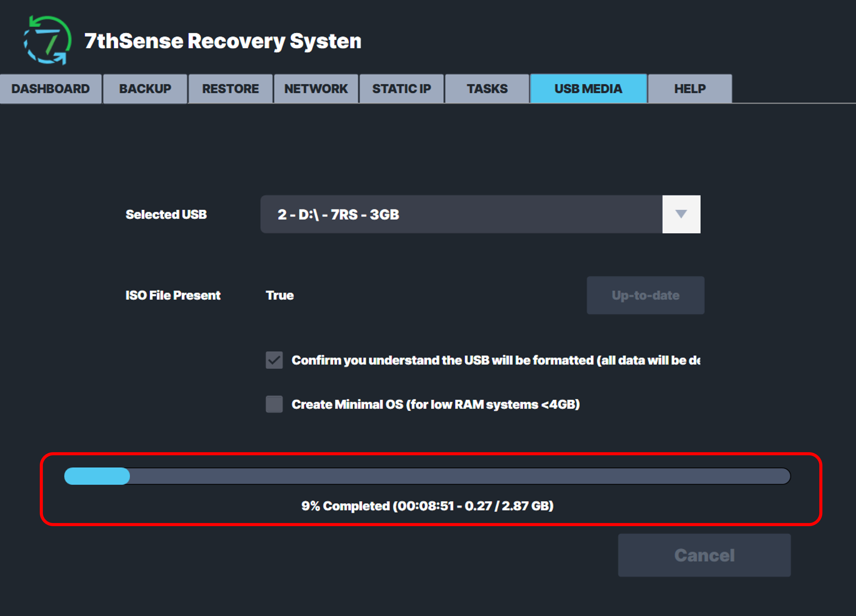This screenshot has height=616, width=856.
Task: Select the USB MEDIA tab
Action: (588, 89)
